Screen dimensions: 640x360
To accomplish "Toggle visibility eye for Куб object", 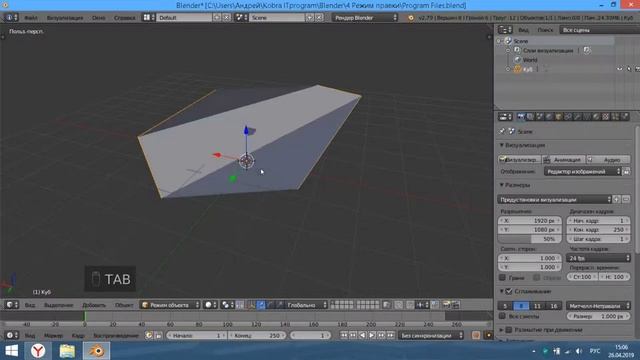I will tap(620, 69).
